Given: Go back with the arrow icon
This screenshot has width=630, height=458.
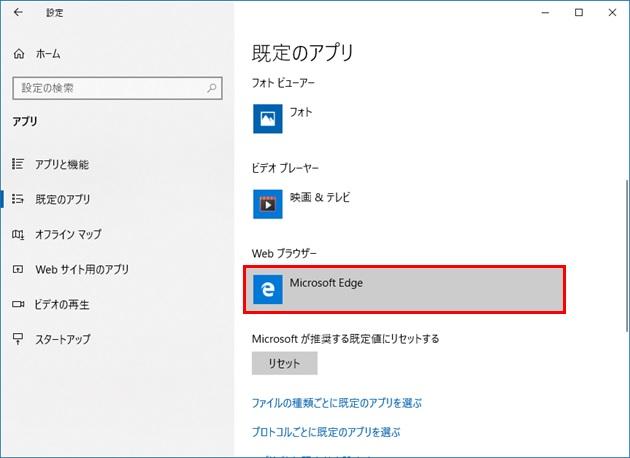Looking at the screenshot, I should point(18,12).
